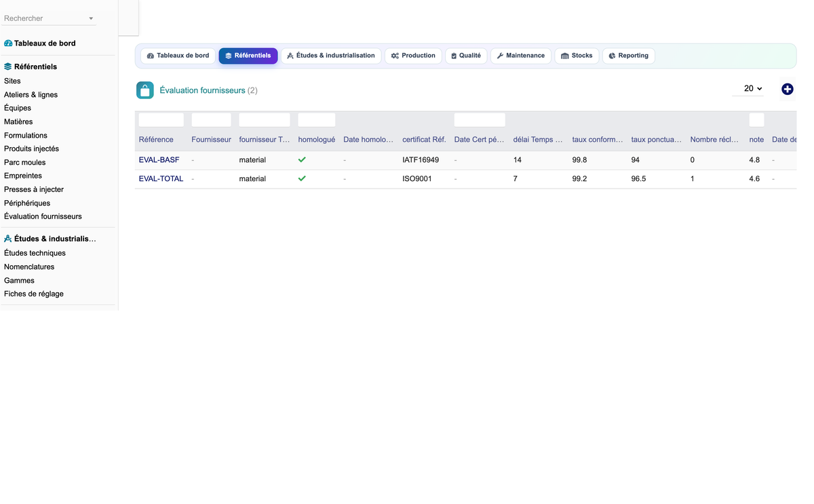This screenshot has width=814, height=504.
Task: Click the Évaluation fournisseurs page title
Action: (x=202, y=90)
